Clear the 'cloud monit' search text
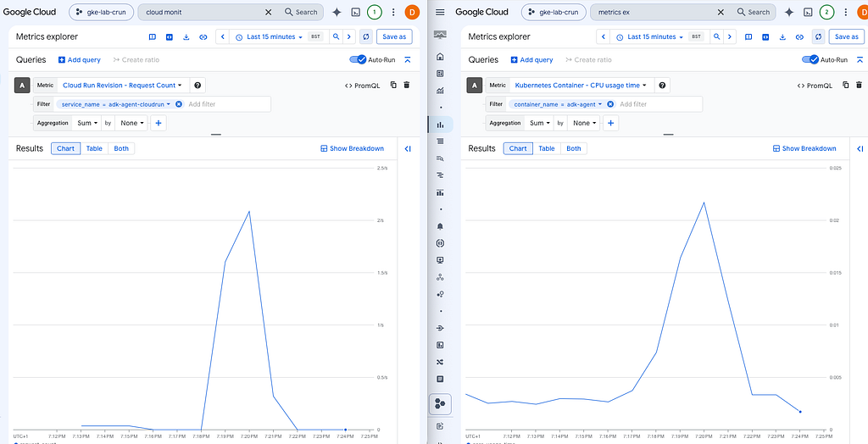 (x=269, y=12)
